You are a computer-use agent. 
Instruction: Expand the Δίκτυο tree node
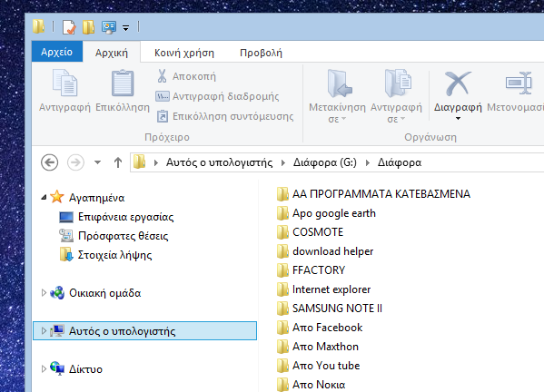(44, 368)
